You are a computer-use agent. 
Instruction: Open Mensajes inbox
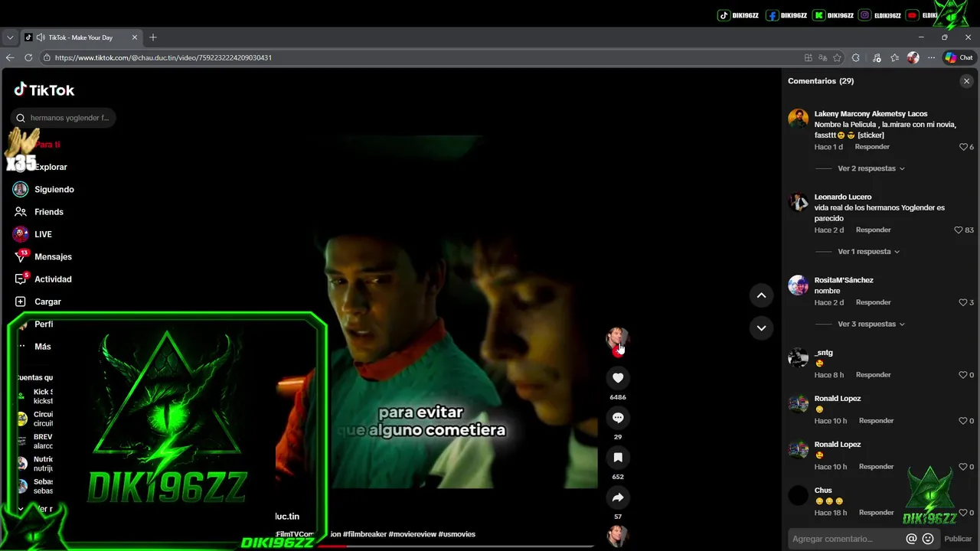point(43,256)
